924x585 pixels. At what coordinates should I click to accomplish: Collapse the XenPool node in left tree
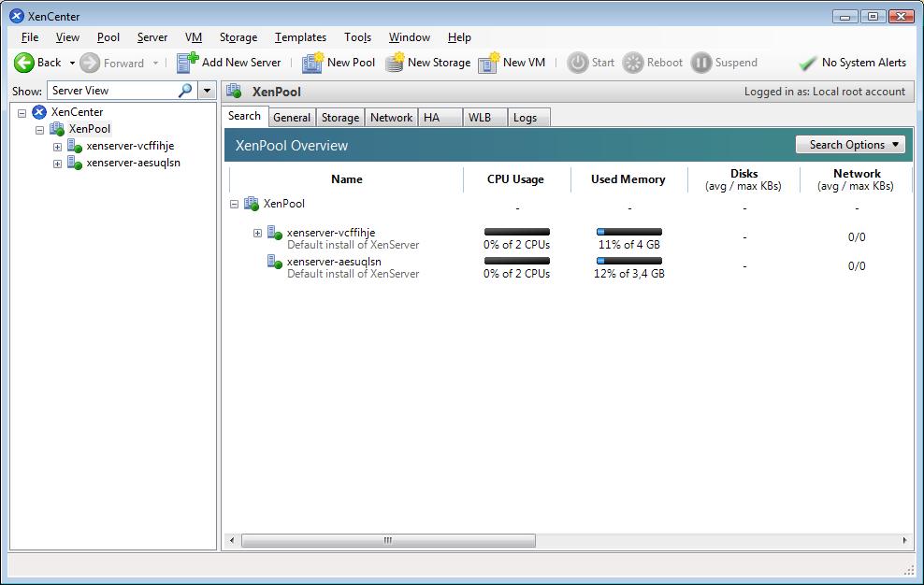39,130
